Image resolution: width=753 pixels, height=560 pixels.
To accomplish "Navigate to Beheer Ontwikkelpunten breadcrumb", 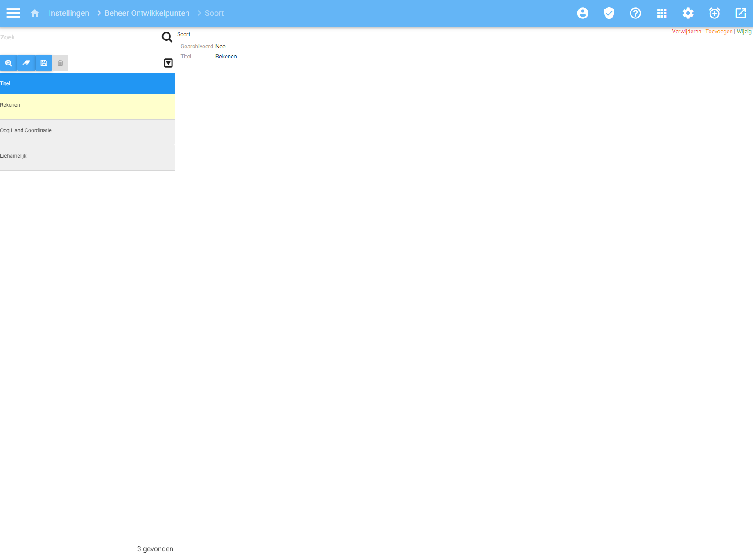I will pos(147,13).
